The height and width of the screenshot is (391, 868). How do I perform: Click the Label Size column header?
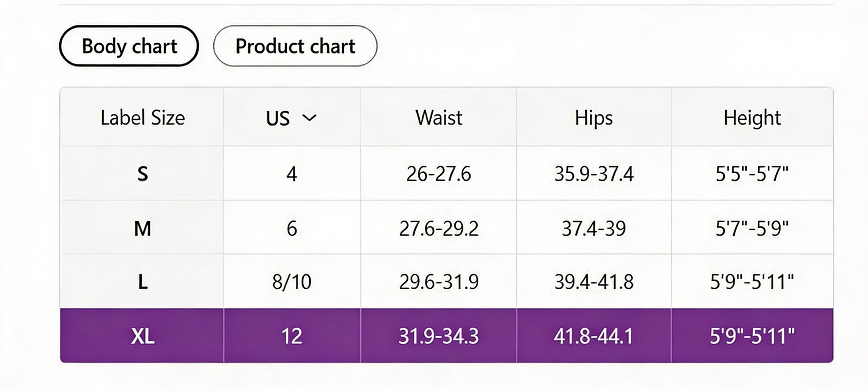[142, 118]
